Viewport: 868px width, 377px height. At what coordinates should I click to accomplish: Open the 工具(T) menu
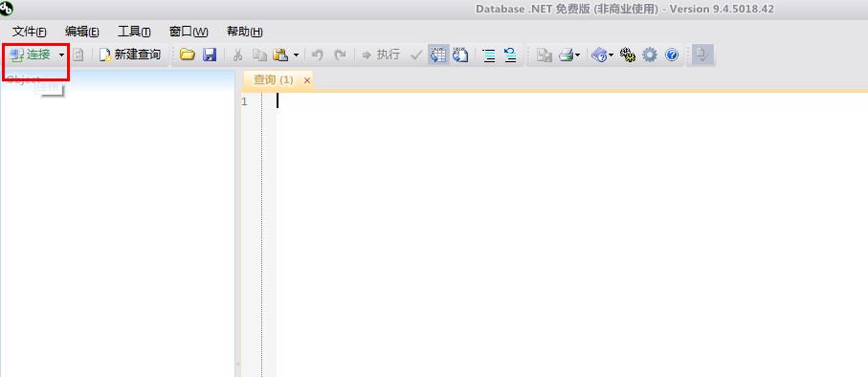tap(134, 32)
